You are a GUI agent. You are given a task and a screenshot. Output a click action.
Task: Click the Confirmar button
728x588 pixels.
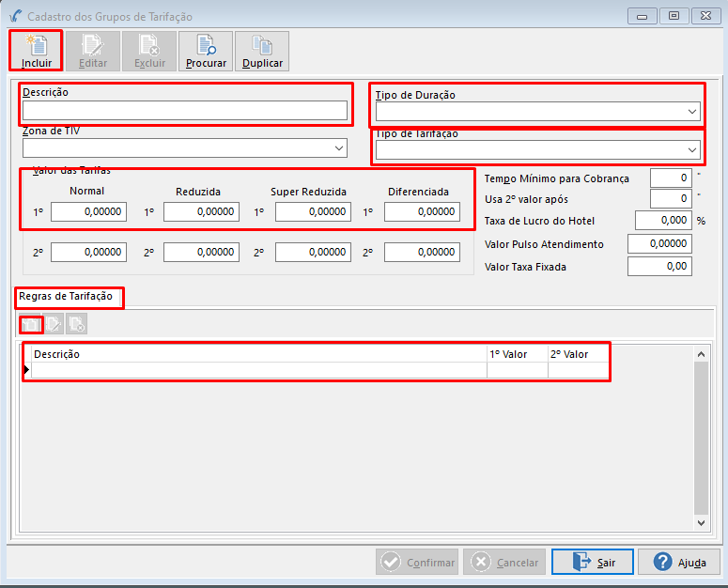point(417,562)
